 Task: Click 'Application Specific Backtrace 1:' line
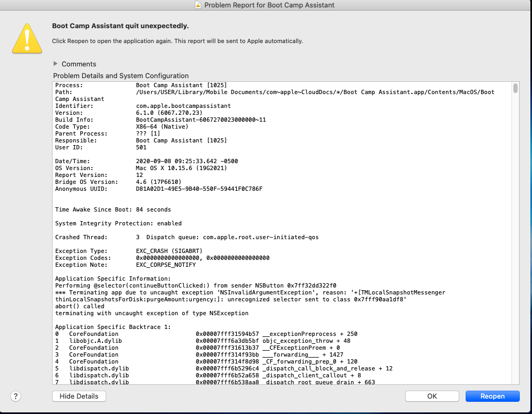113,327
